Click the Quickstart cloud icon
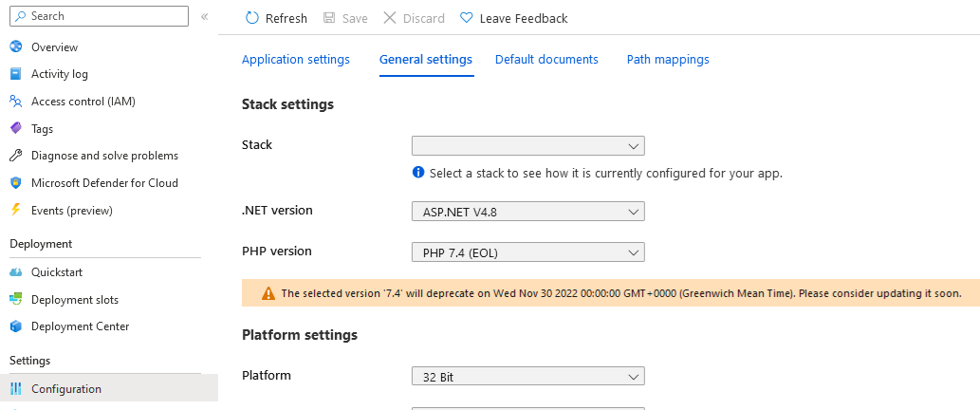Image resolution: width=980 pixels, height=410 pixels. point(16,271)
